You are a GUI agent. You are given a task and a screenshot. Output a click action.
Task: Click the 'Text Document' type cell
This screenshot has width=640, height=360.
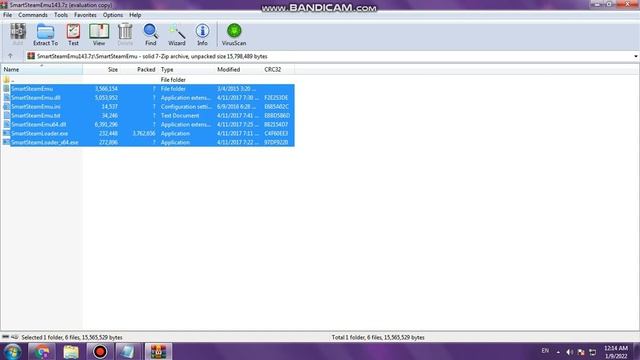(x=180, y=116)
